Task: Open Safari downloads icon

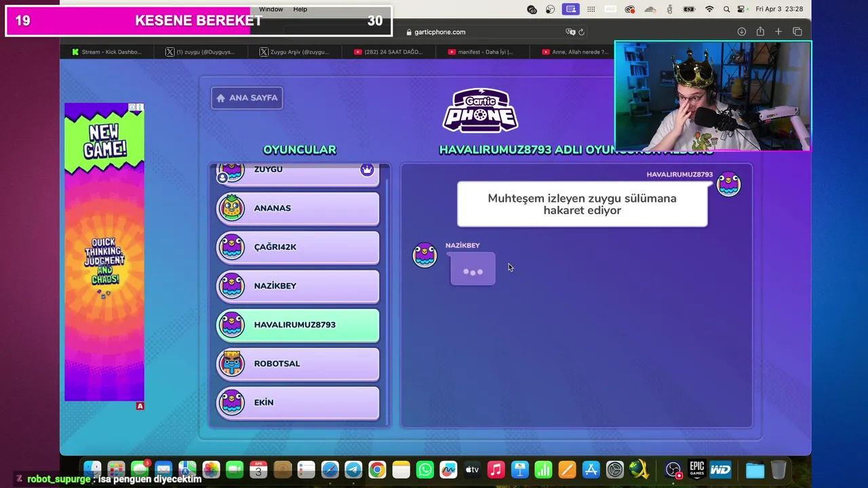Action: pyautogui.click(x=742, y=32)
